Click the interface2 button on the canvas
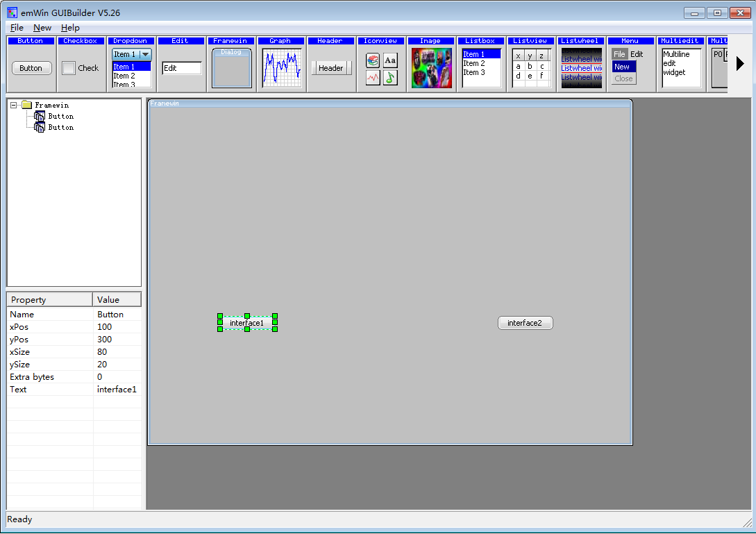Screen dimensions: 756x534 pyautogui.click(x=525, y=323)
